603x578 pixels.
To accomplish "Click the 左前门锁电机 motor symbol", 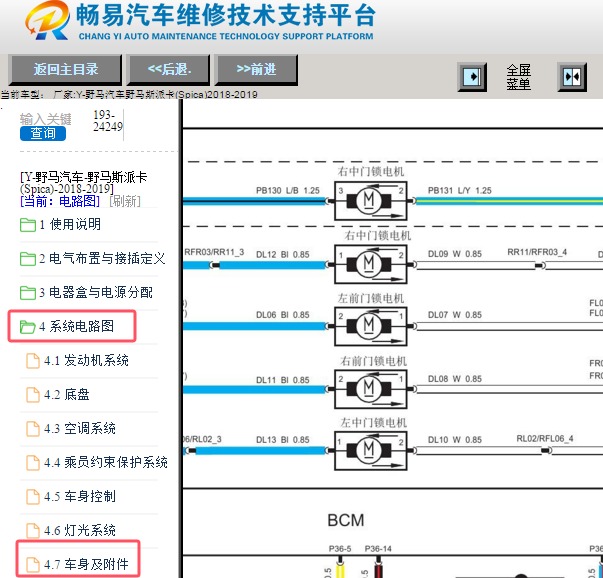I will 371,326.
